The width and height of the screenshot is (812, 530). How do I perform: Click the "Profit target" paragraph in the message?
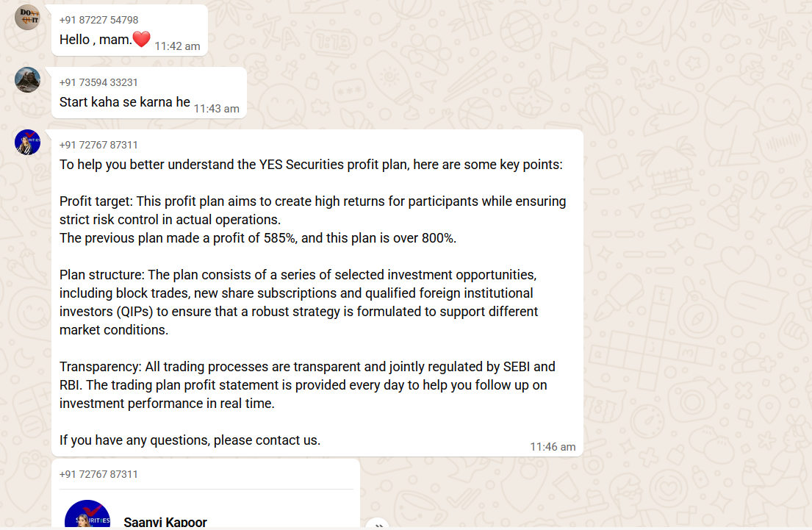click(x=312, y=210)
